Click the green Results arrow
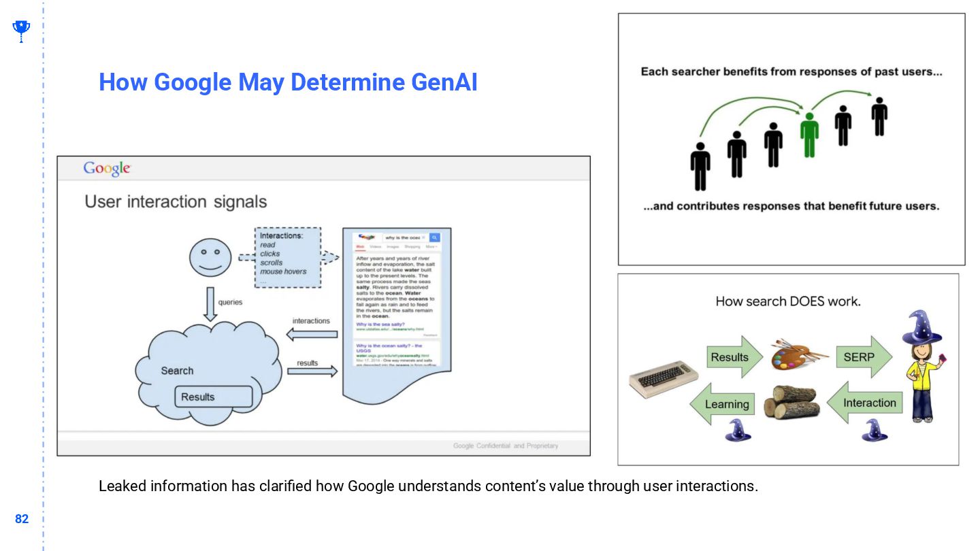Screen dimensions: 980x551 (x=736, y=357)
